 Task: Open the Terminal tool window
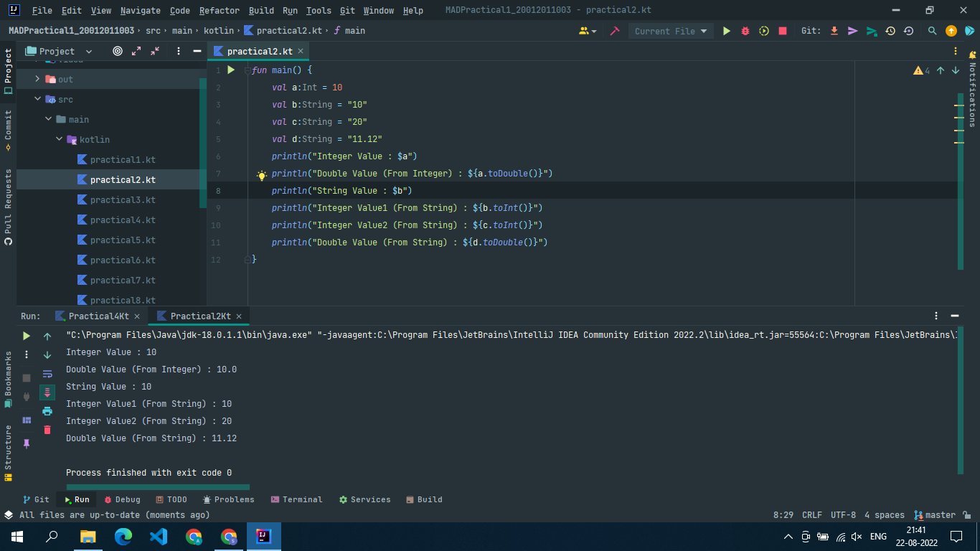pos(296,499)
